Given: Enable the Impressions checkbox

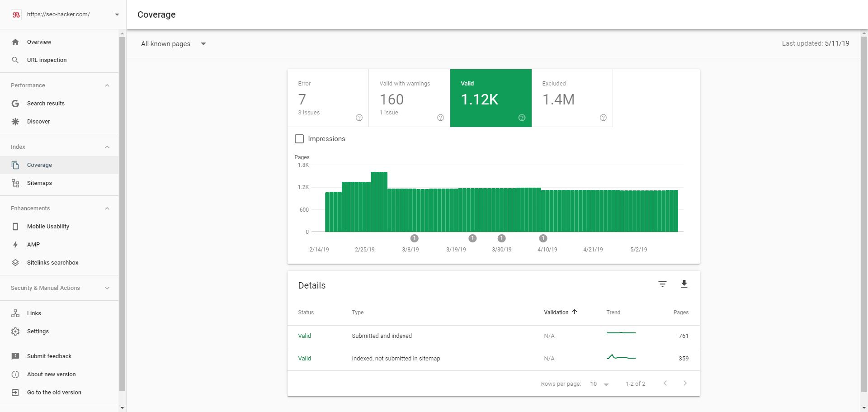Looking at the screenshot, I should pyautogui.click(x=299, y=139).
